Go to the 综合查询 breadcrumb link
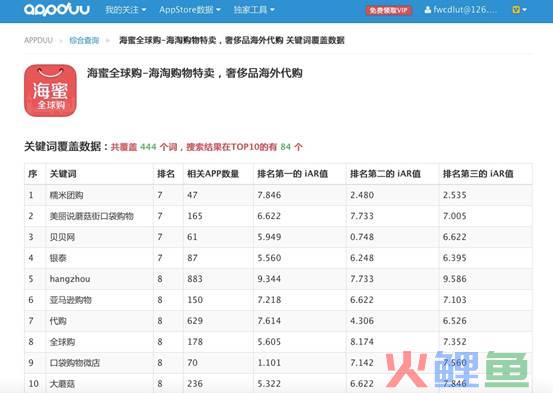Screen dimensions: 553x393 (x=84, y=40)
